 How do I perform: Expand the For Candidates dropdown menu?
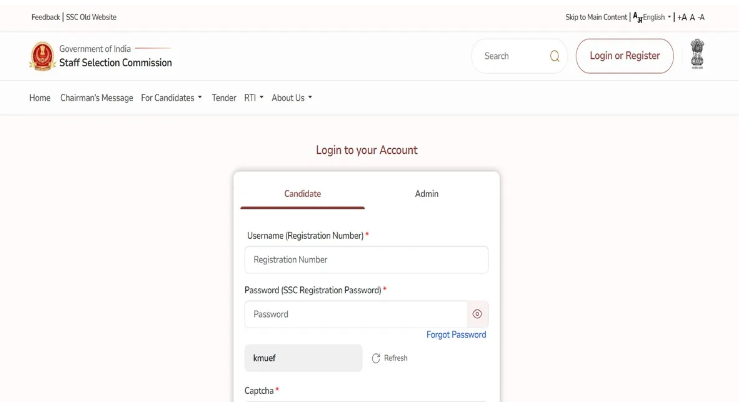click(x=171, y=98)
